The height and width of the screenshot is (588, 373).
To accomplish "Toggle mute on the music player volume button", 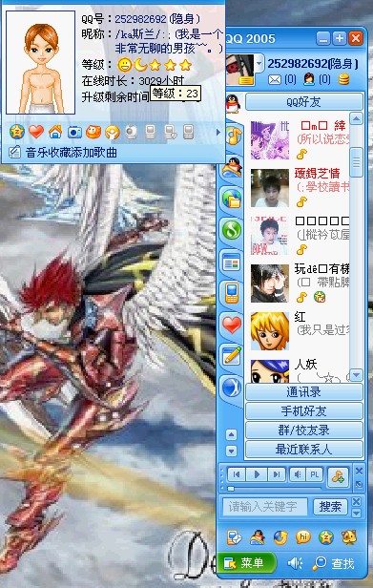I will click(298, 474).
